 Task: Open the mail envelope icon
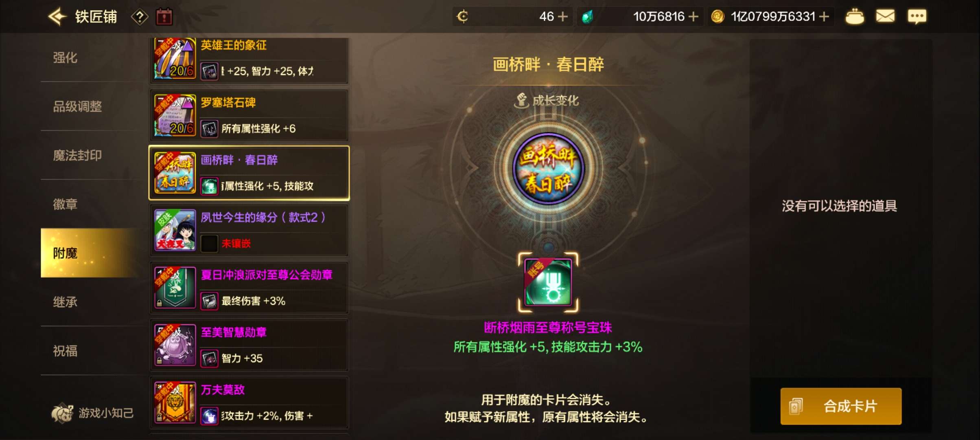coord(885,16)
